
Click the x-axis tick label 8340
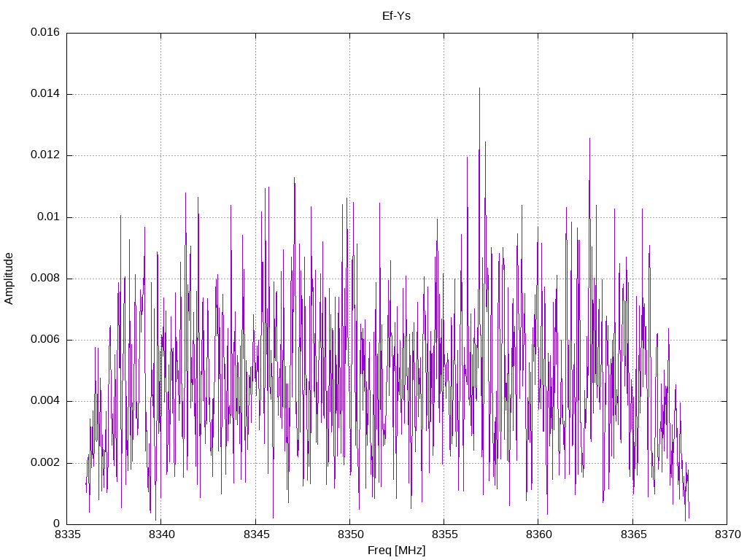161,534
